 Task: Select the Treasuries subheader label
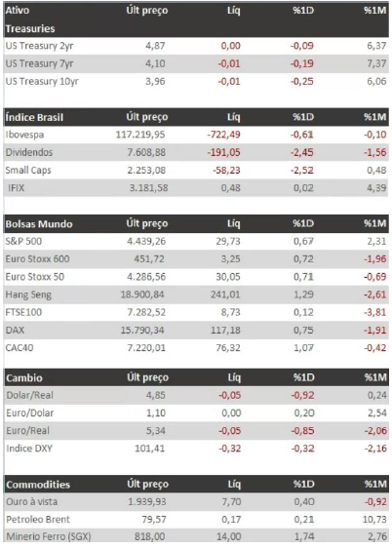tap(30, 28)
